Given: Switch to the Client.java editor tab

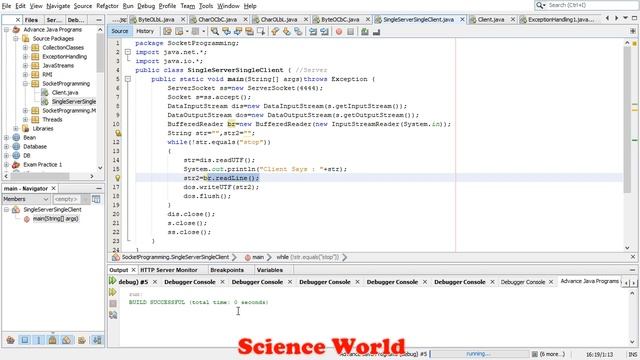Looking at the screenshot, I should pos(491,20).
